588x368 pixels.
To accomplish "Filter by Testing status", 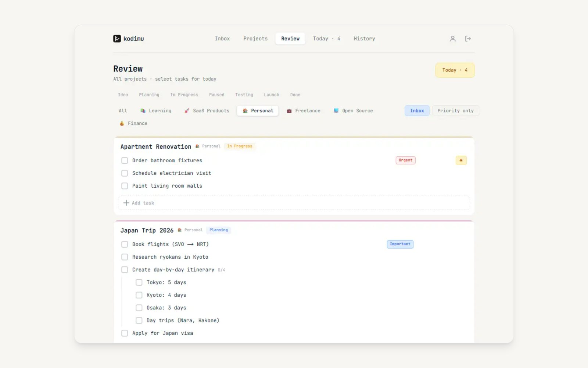I will pyautogui.click(x=244, y=95).
